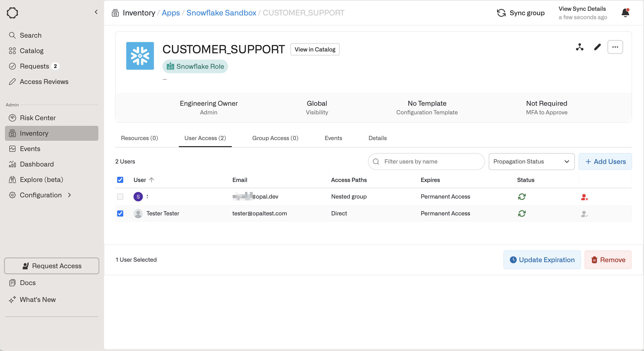Click propagation status icon for Tester Tester
The height and width of the screenshot is (351, 644).
click(521, 213)
